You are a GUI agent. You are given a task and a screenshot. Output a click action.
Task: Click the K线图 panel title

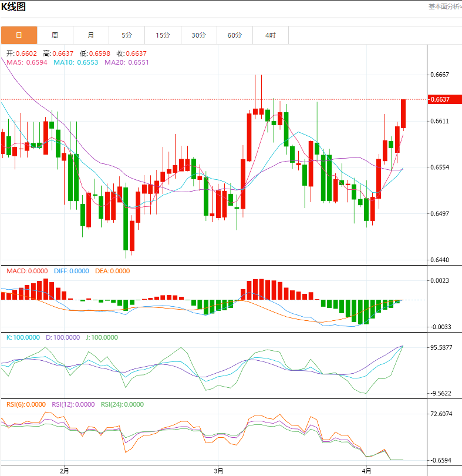click(x=13, y=7)
